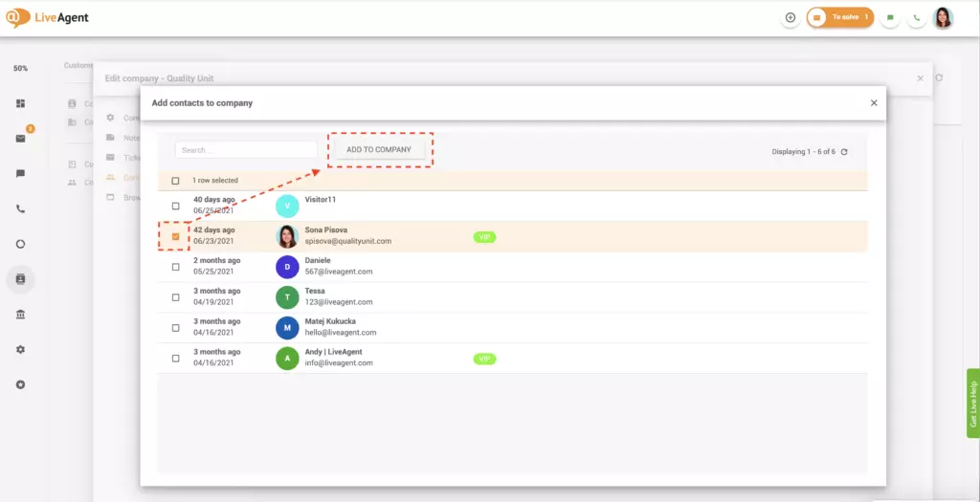Tick the checkbox for Daniele

click(175, 267)
